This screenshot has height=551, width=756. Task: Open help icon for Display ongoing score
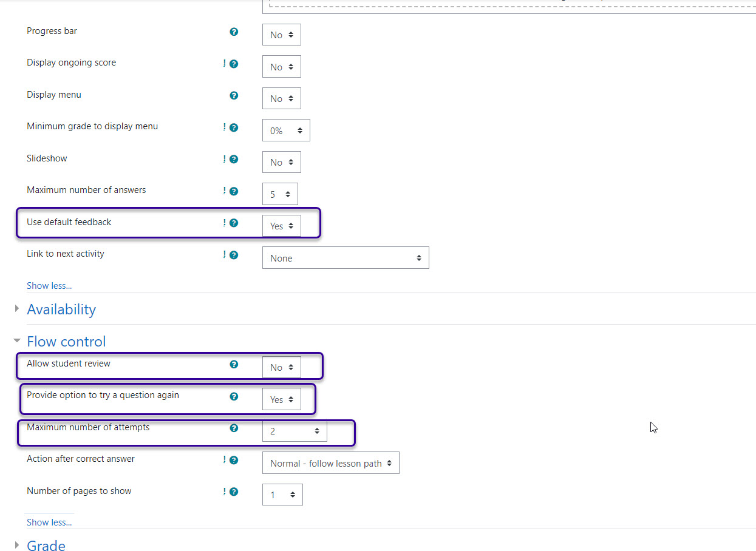point(234,64)
